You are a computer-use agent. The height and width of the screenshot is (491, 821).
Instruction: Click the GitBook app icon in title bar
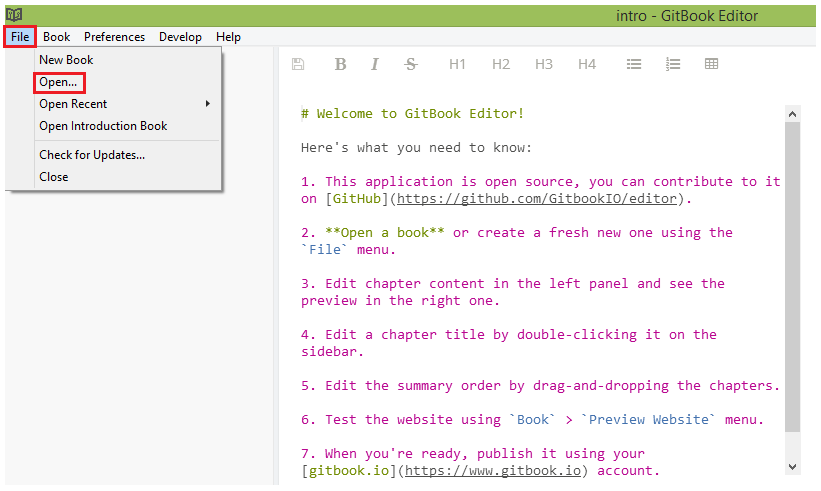tap(14, 15)
